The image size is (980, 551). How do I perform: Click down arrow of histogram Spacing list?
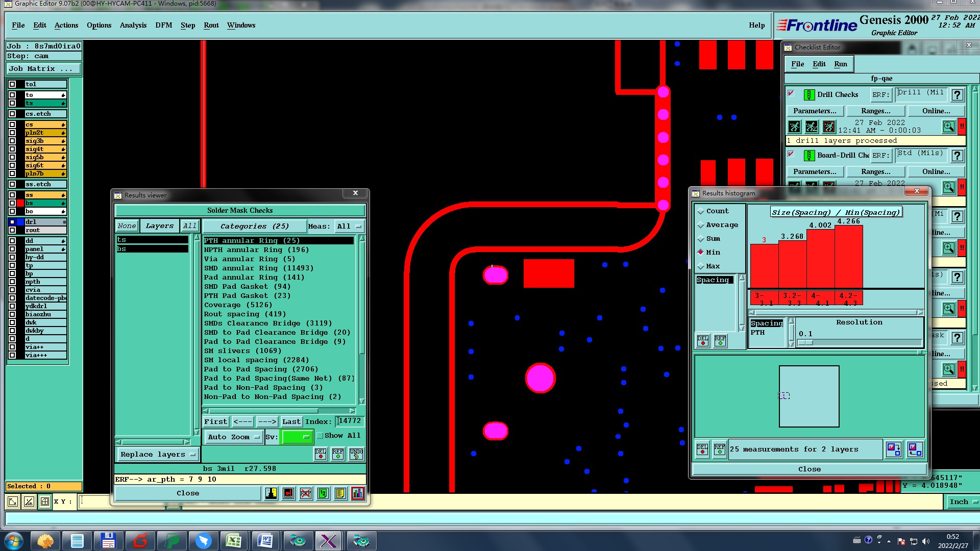(x=742, y=328)
